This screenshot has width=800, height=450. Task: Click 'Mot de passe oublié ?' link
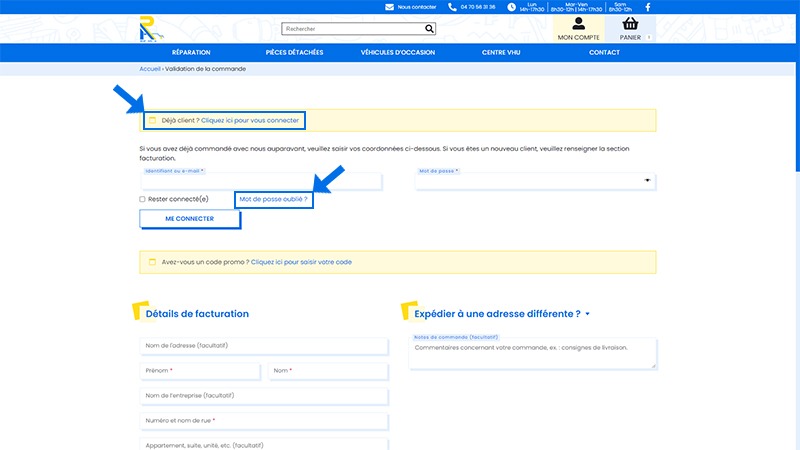click(x=273, y=199)
